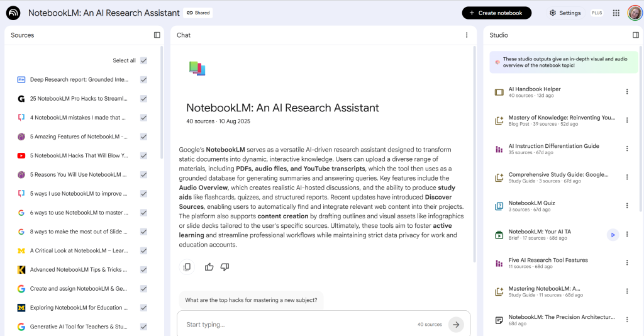Uncheck 8 ways to make the most source

pos(144,232)
